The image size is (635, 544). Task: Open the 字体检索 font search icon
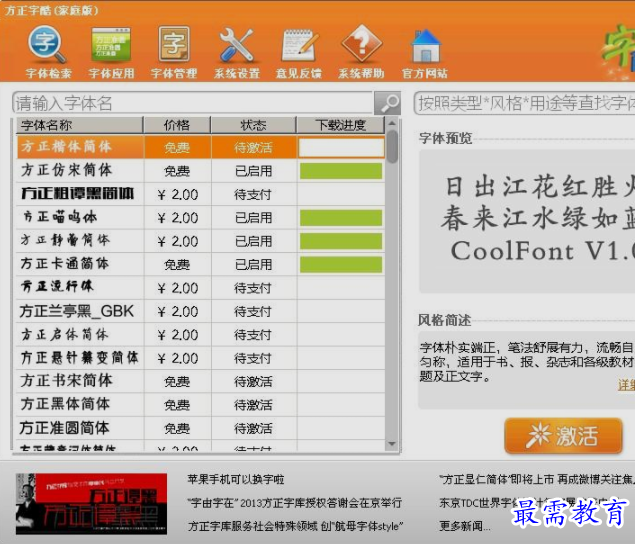pos(48,52)
